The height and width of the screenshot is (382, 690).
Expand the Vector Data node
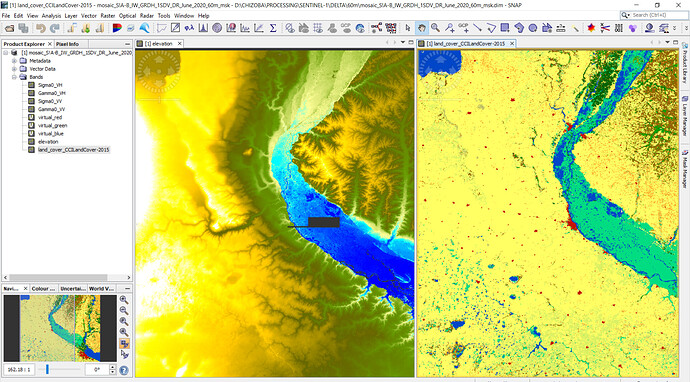point(14,69)
